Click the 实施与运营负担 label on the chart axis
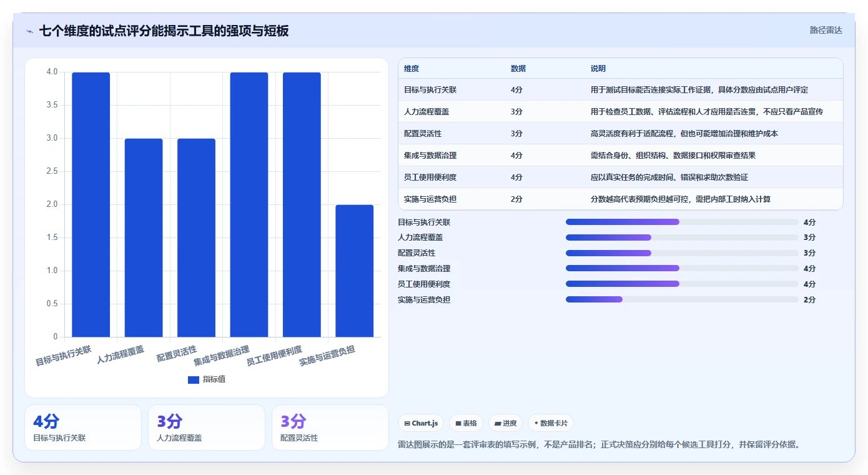This screenshot has height=475, width=868. [327, 356]
